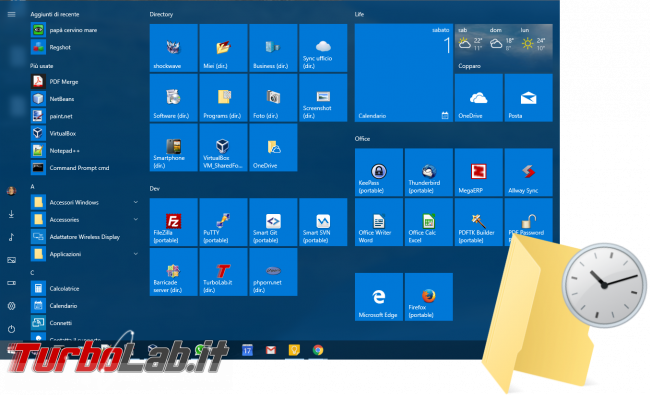
Task: Open the Calendario live tile
Action: tap(404, 73)
